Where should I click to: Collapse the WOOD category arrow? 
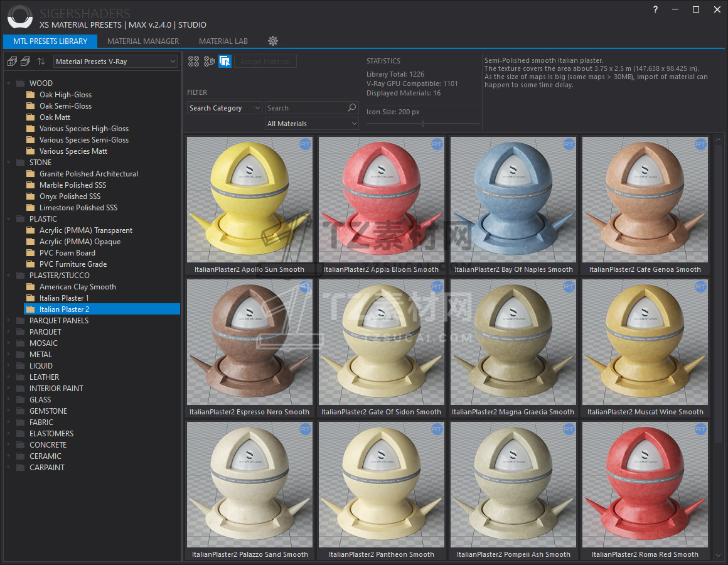(9, 83)
